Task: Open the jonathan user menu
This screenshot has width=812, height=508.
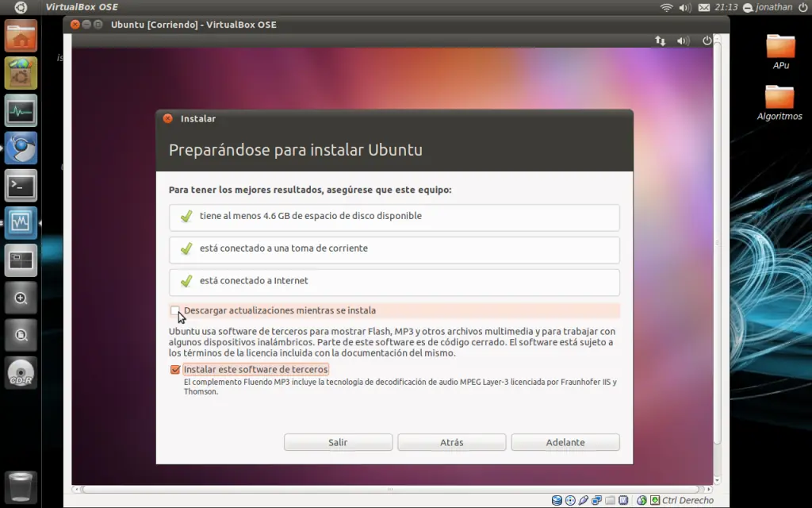Action: click(x=768, y=7)
